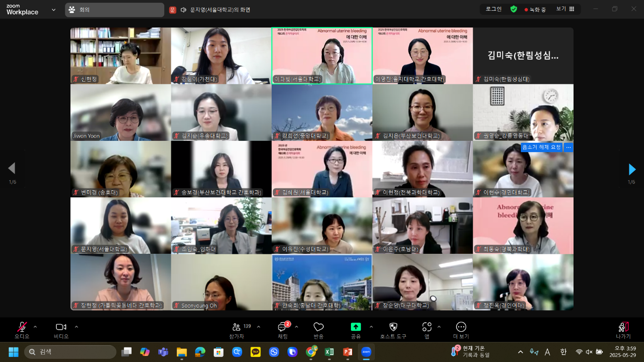Viewport: 644px width, 362px height.
Task: Click the green 공유 share screen icon
Action: click(356, 327)
